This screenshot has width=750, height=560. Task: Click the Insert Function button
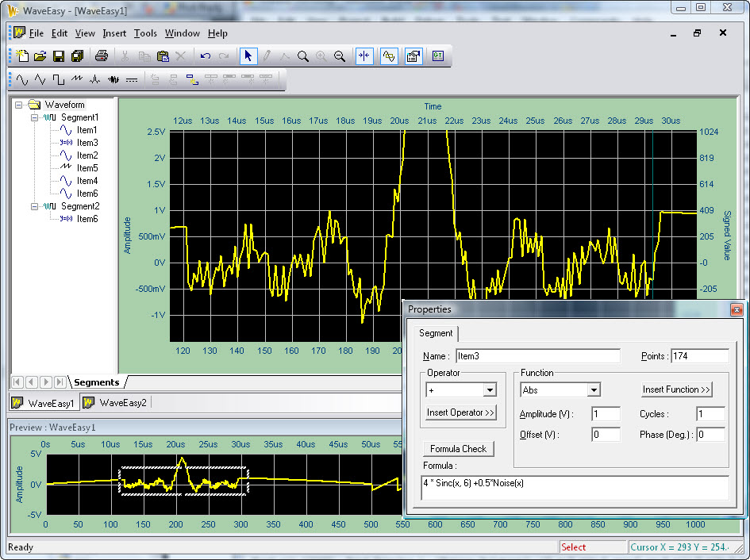[x=675, y=389]
